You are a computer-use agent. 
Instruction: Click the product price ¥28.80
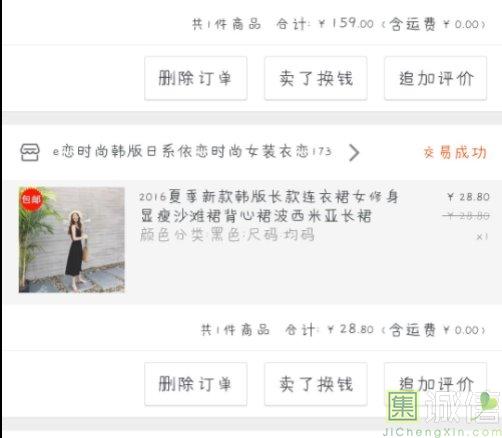point(468,197)
